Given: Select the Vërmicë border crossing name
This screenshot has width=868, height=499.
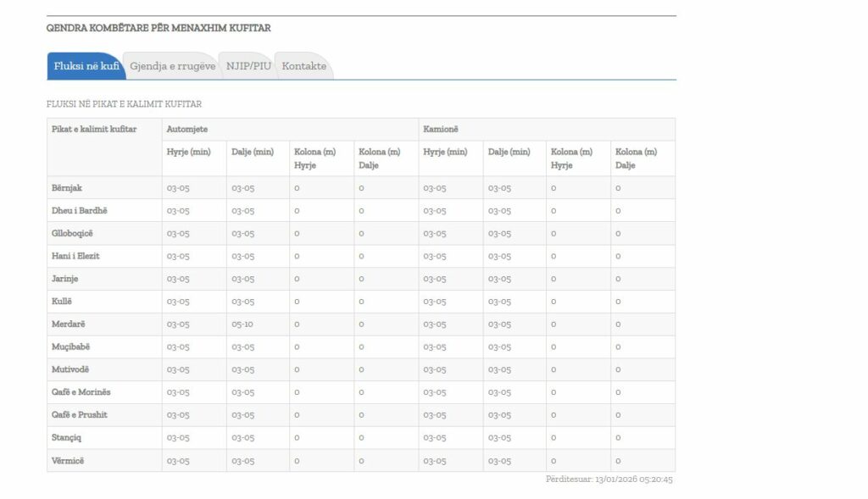Looking at the screenshot, I should [x=68, y=461].
